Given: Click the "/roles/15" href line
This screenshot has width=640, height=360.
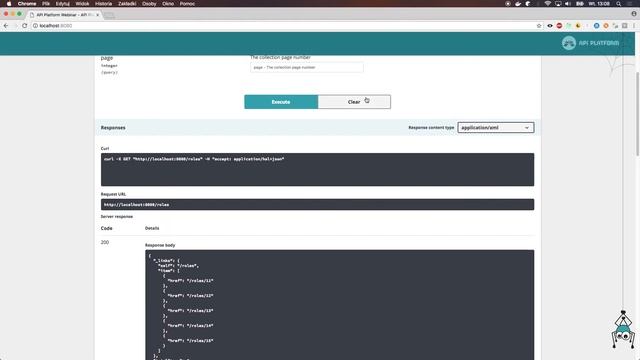Looking at the screenshot, I should tap(190, 340).
